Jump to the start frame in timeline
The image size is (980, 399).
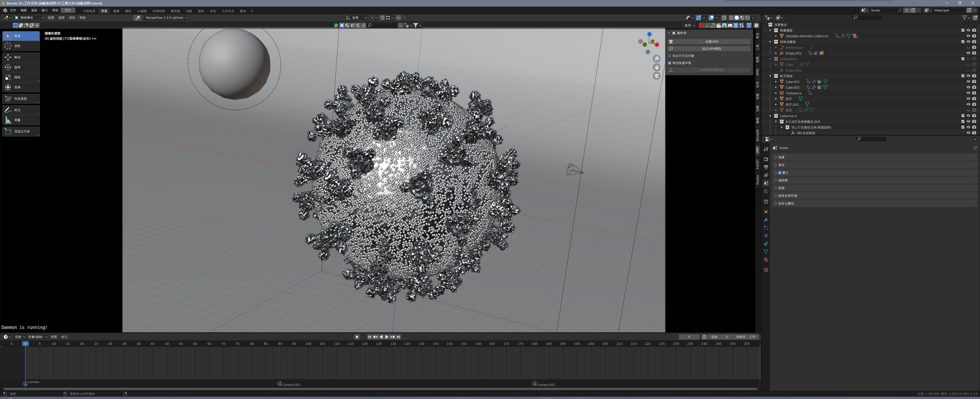(370, 337)
